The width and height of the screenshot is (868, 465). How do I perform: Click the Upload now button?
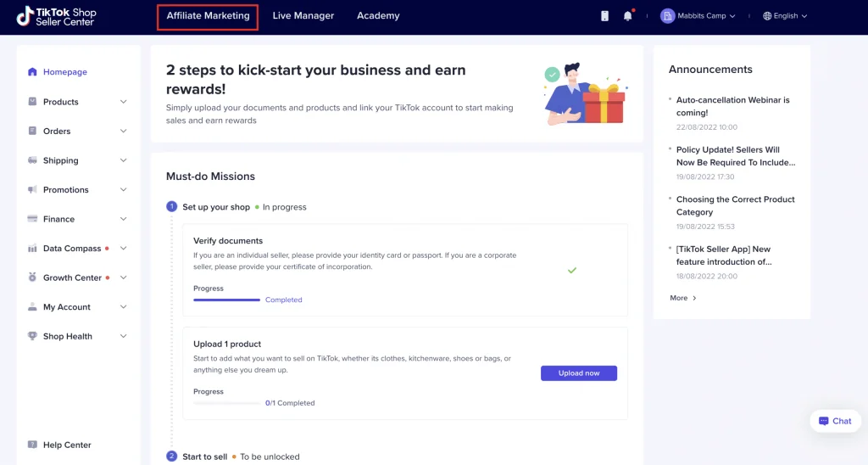tap(578, 373)
